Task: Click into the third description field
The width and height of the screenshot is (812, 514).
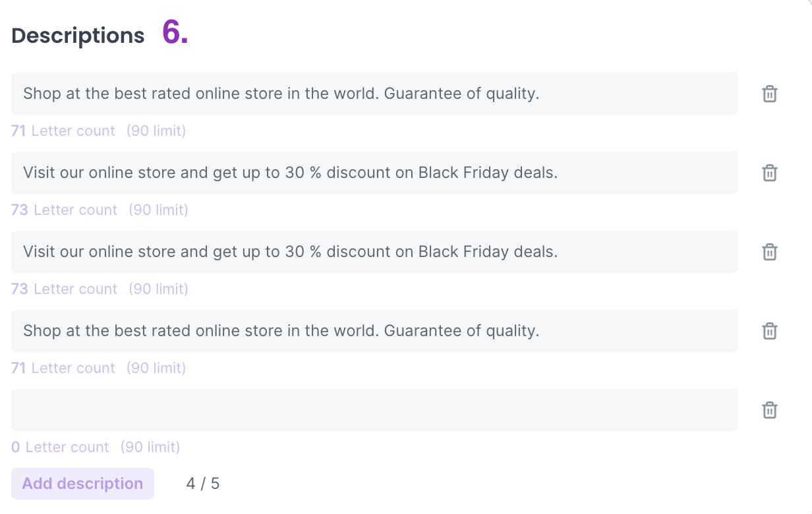Action: 374,252
